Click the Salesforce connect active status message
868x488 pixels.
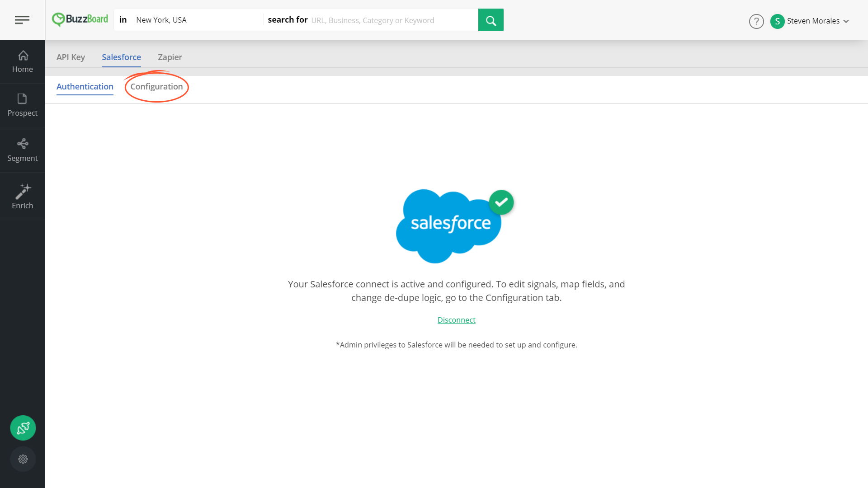tap(457, 291)
